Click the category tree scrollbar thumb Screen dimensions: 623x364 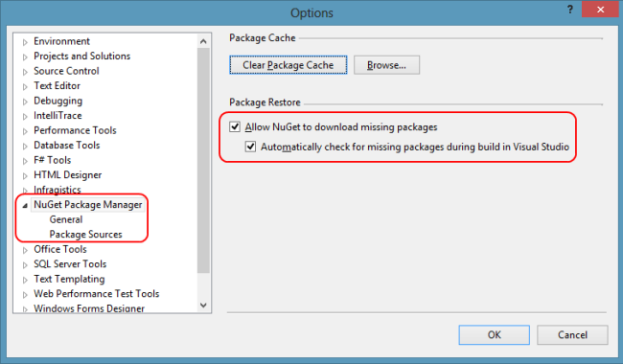tap(203, 161)
